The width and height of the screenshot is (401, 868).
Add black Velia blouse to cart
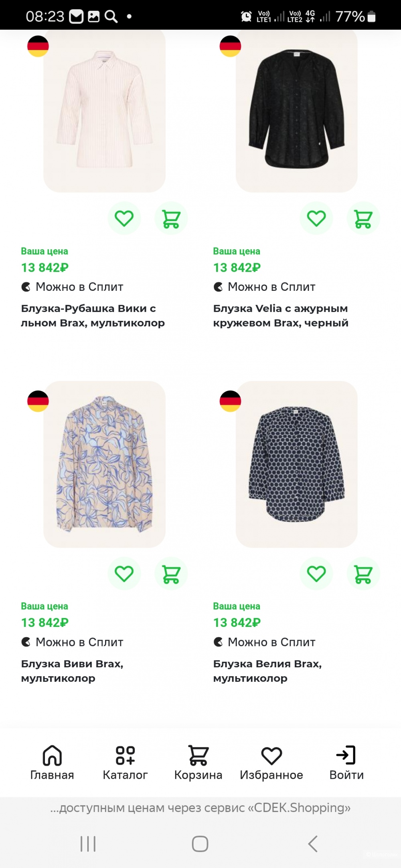[363, 218]
